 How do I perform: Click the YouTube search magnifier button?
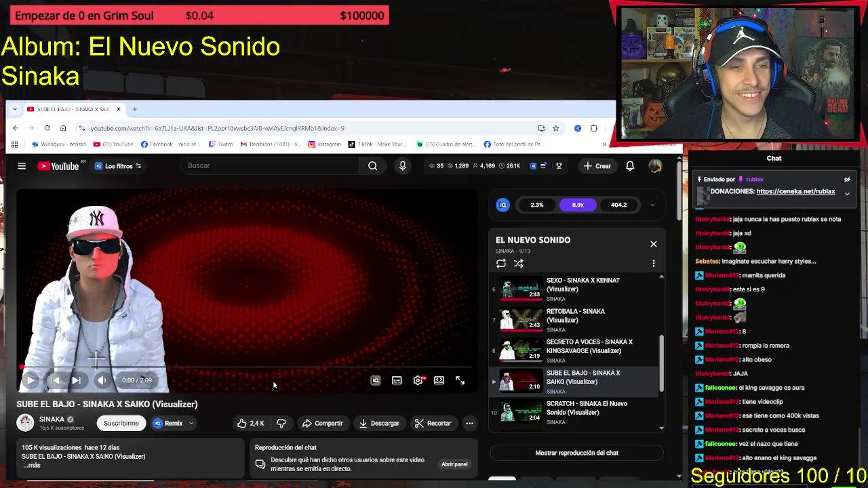point(372,165)
